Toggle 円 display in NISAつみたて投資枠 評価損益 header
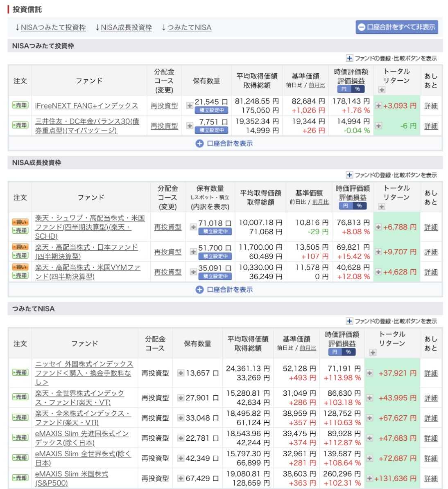Viewport: 448px width, 489px height. pos(344,89)
